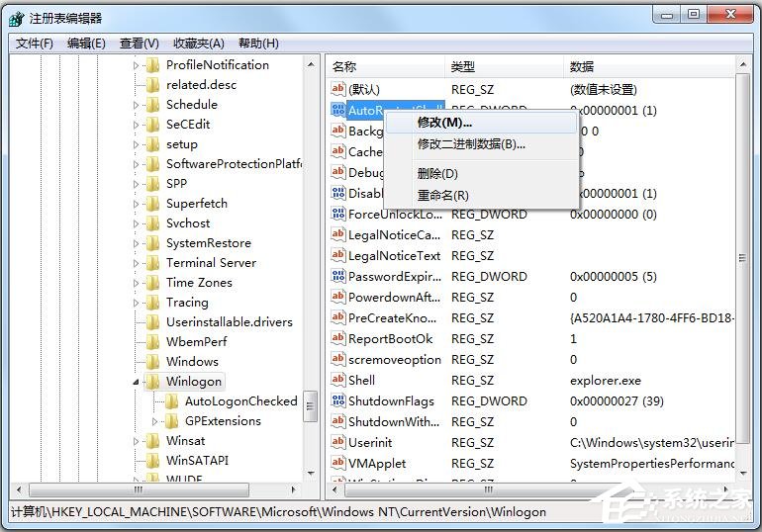Choose 修改二进制数据(B)... in the context menu
Viewport: 762px width, 532px height.
(481, 144)
